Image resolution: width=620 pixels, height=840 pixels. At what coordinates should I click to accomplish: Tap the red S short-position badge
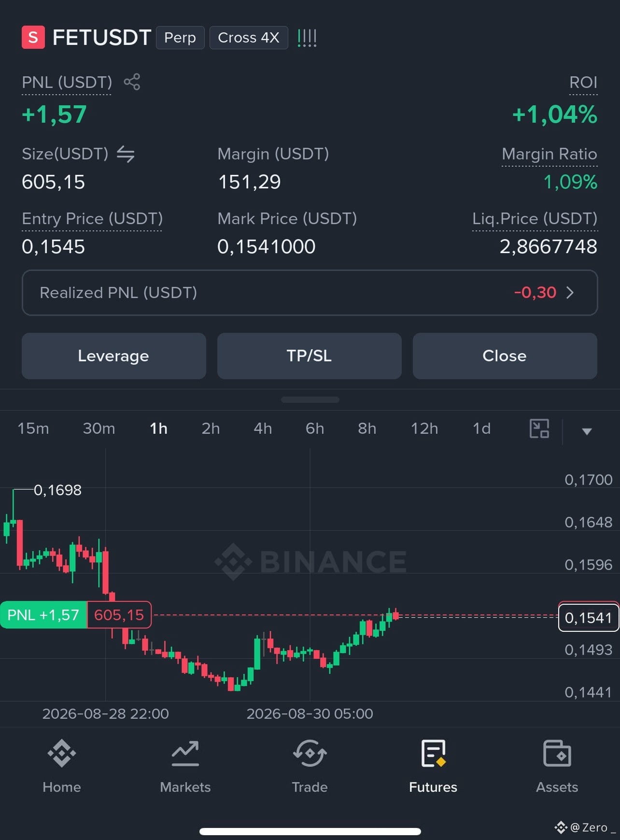33,37
